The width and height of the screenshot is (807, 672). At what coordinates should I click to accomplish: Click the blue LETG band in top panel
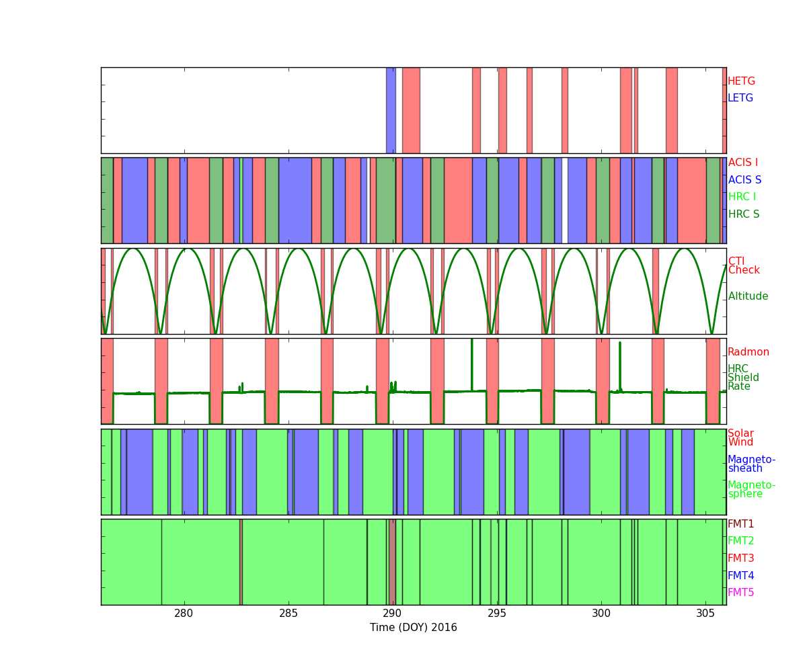click(391, 110)
